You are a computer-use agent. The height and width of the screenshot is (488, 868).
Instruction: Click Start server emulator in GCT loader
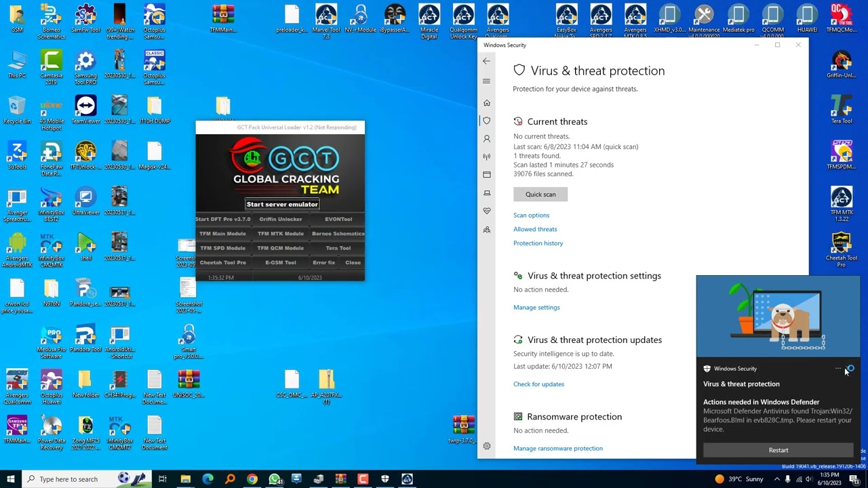click(282, 204)
